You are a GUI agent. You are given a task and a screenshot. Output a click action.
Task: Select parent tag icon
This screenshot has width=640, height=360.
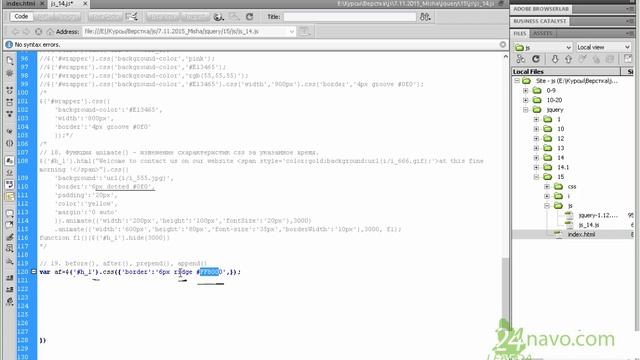coord(10,131)
